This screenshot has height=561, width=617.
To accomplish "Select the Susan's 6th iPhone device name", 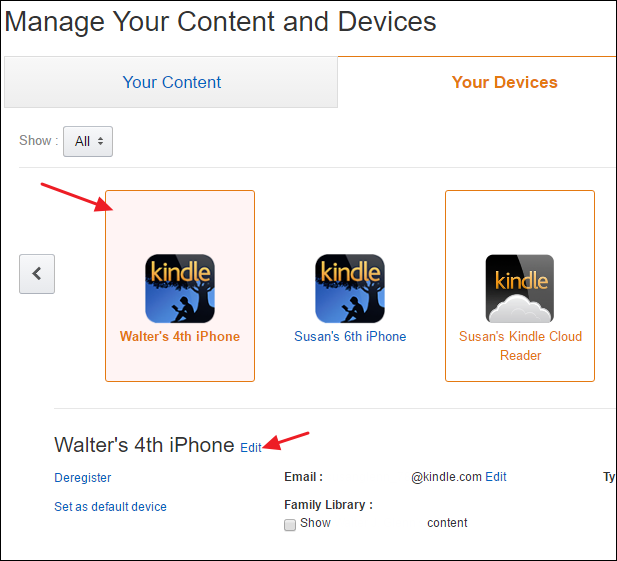I will [350, 337].
